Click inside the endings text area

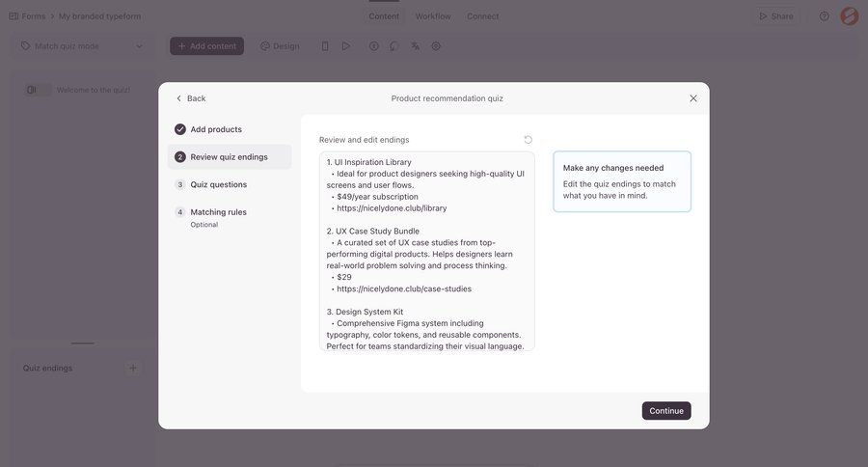427,251
